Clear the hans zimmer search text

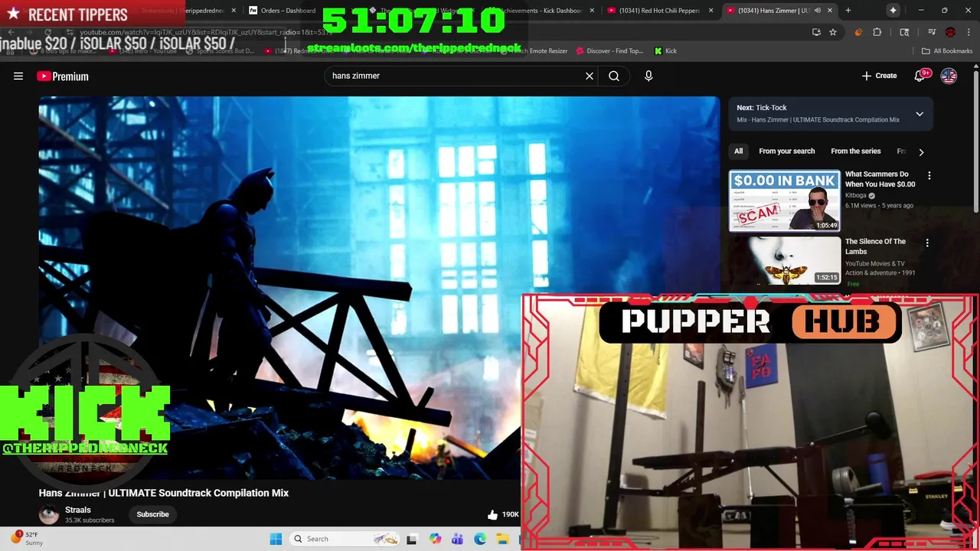coord(590,76)
